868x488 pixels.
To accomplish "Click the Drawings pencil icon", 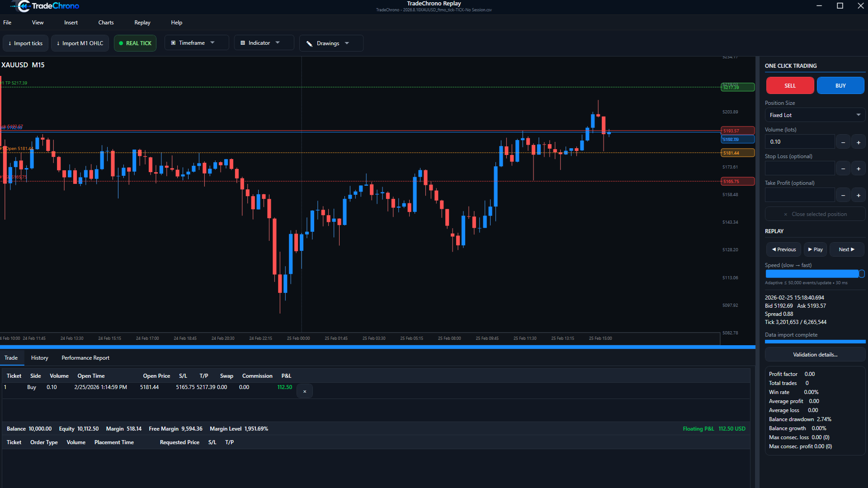I will click(x=309, y=44).
